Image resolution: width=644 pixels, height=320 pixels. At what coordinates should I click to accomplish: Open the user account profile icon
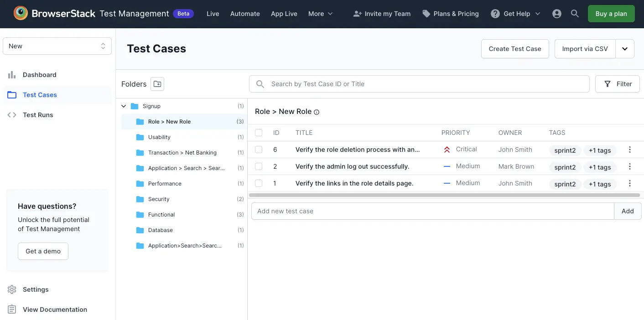[x=556, y=14]
